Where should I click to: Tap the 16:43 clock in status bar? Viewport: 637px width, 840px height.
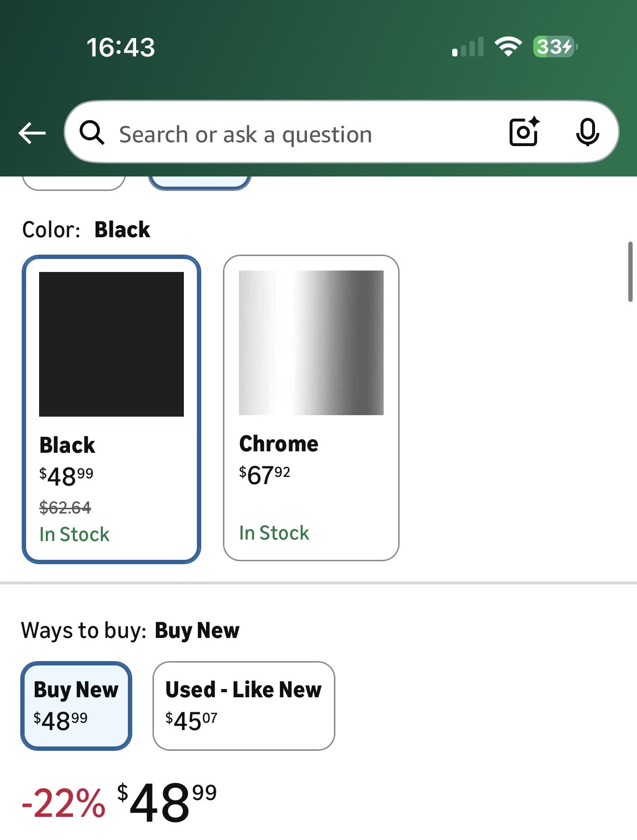121,47
